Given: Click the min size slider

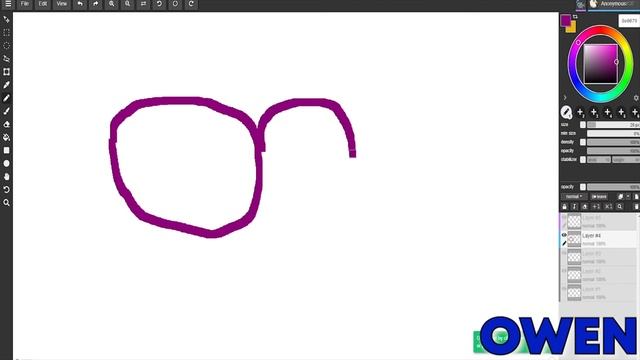Looking at the screenshot, I should point(613,133).
